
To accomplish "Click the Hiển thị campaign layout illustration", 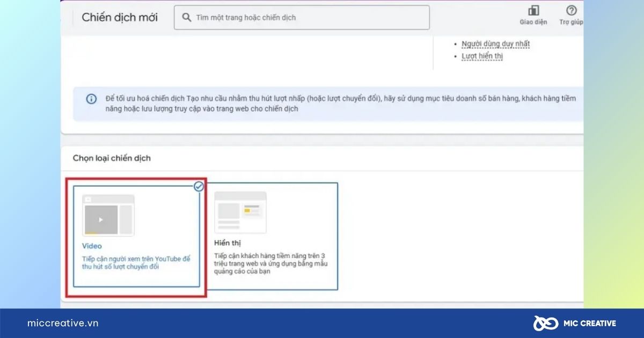I will pyautogui.click(x=240, y=212).
